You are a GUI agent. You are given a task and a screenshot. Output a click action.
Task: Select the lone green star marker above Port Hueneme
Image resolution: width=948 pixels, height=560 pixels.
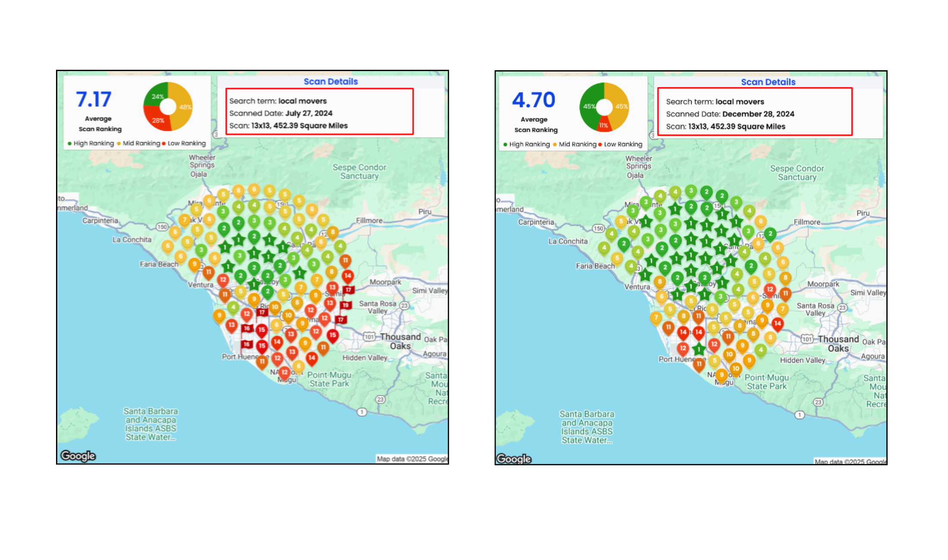click(x=699, y=348)
